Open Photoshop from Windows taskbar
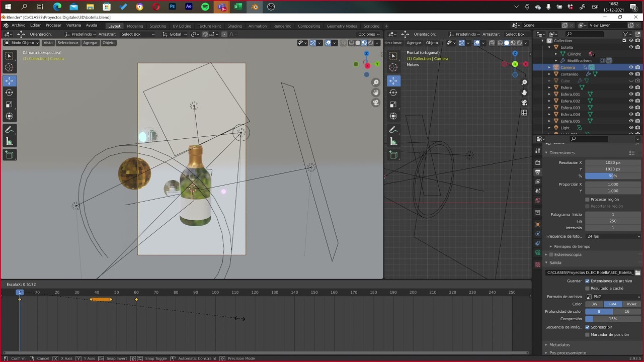This screenshot has height=362, width=644. pos(173,7)
